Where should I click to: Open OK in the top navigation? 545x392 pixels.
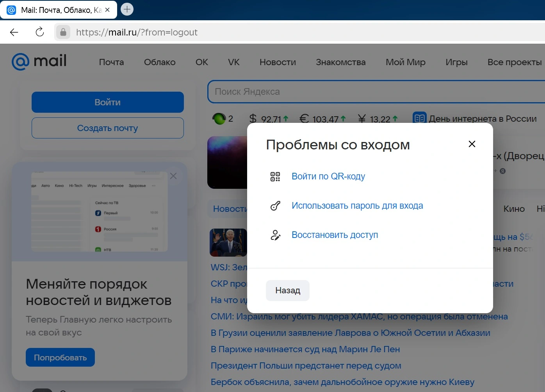click(x=202, y=62)
